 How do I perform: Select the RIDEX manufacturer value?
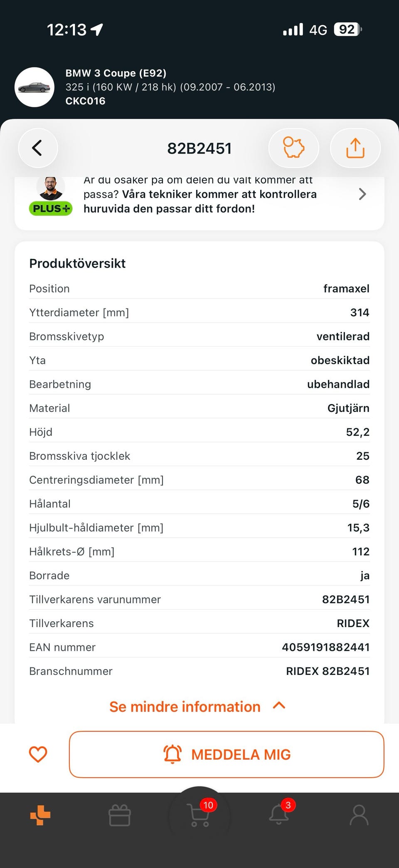(353, 623)
